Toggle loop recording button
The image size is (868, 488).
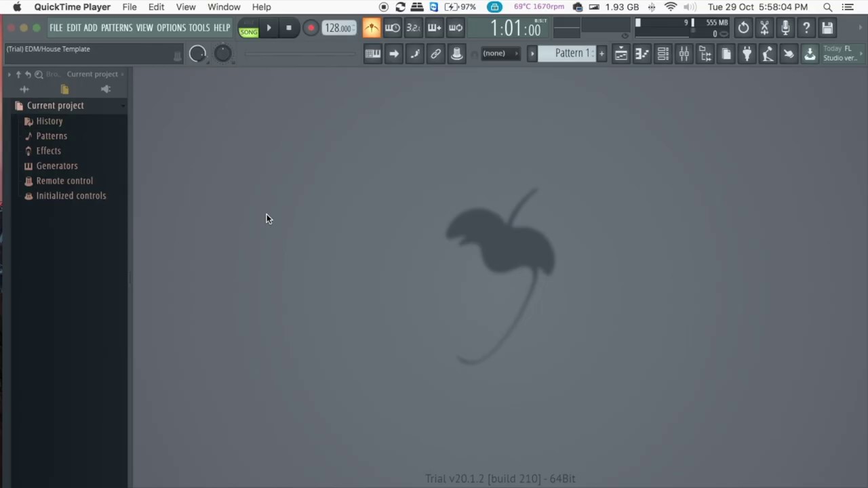click(456, 28)
